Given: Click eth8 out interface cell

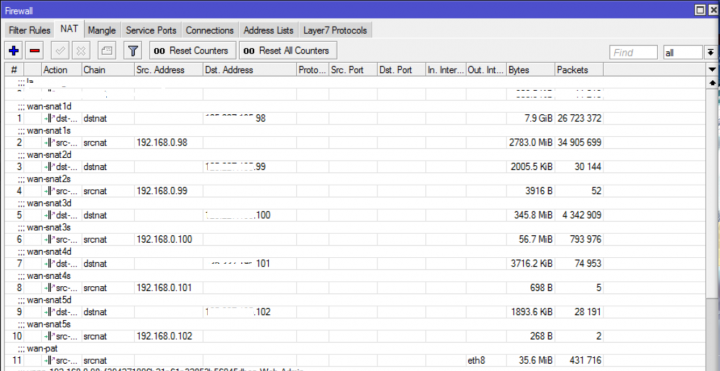Looking at the screenshot, I should [x=486, y=361].
